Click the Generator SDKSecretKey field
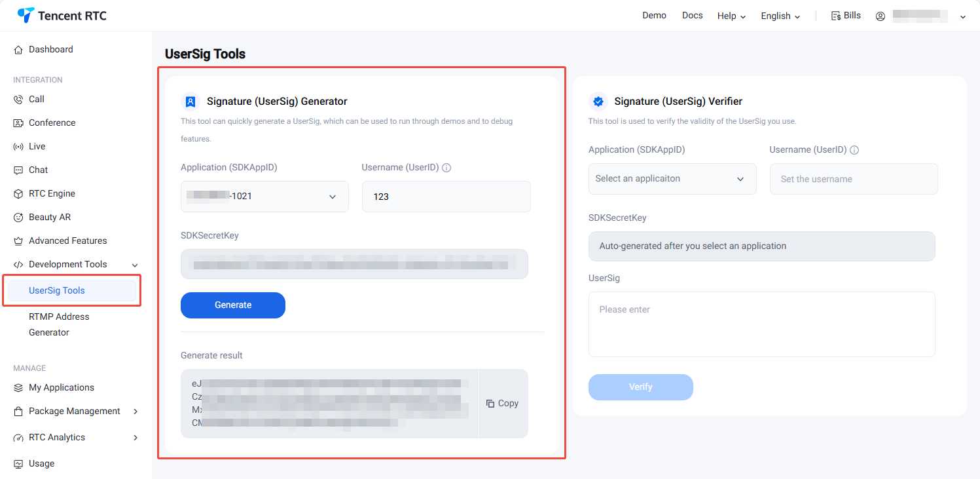The image size is (980, 479). click(354, 264)
